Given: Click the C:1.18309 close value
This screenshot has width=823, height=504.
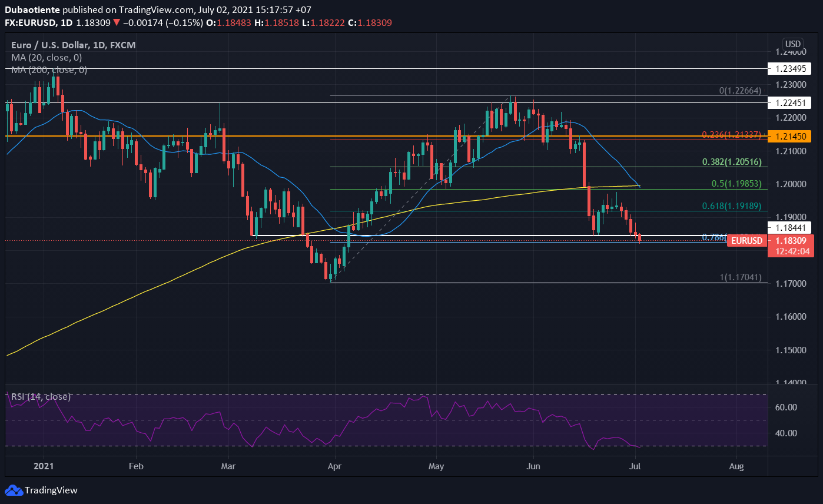Looking at the screenshot, I should click(x=370, y=22).
